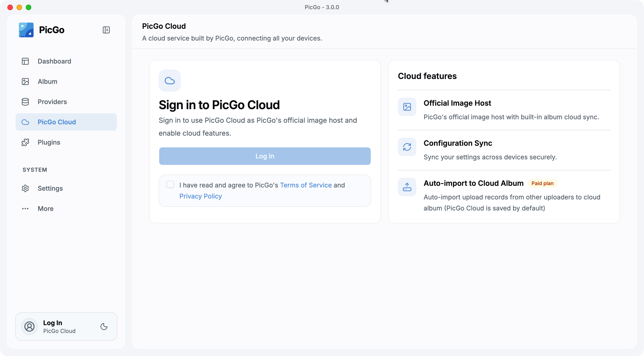The height and width of the screenshot is (356, 644).
Task: Click the PicGo brand name text
Action: (x=52, y=30)
